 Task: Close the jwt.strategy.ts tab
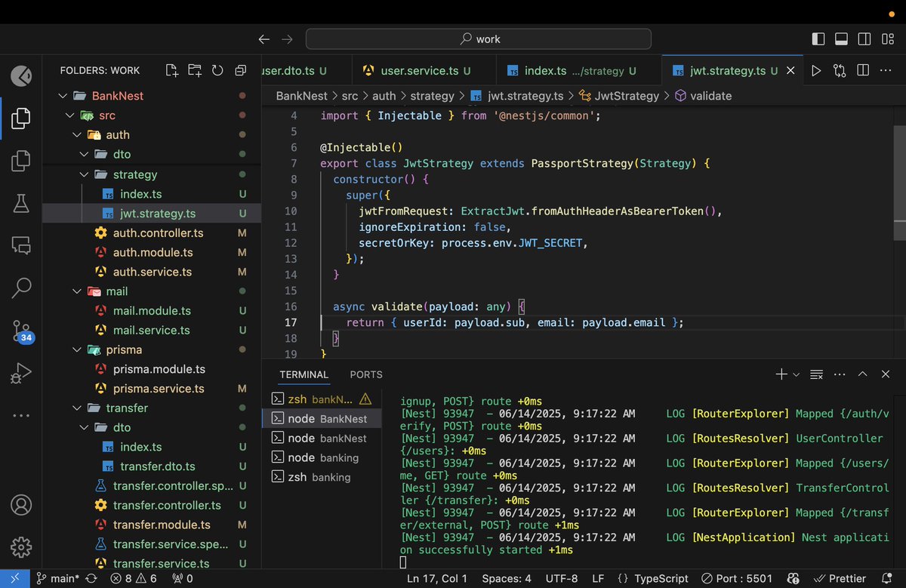790,70
